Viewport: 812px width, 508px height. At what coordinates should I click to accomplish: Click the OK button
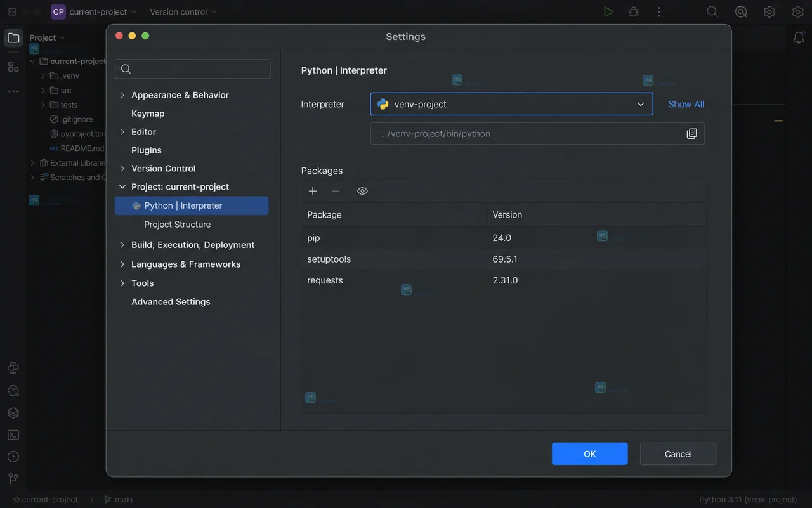[590, 454]
